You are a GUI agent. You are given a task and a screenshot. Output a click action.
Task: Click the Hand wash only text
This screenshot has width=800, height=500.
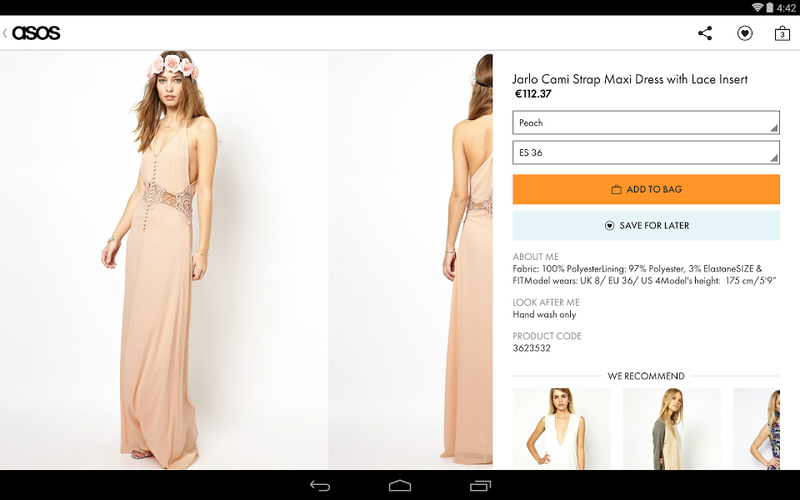pyautogui.click(x=544, y=314)
